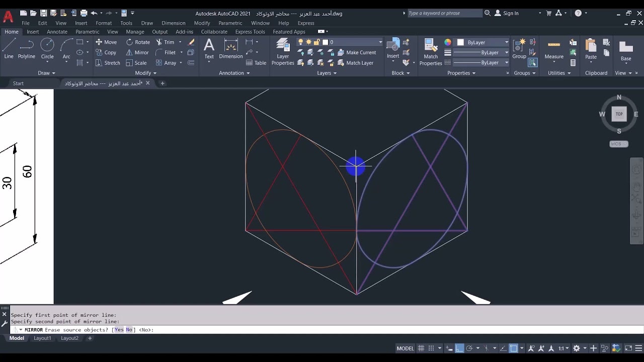This screenshot has height=362, width=644.
Task: Click Match Layer button
Action: 356,63
